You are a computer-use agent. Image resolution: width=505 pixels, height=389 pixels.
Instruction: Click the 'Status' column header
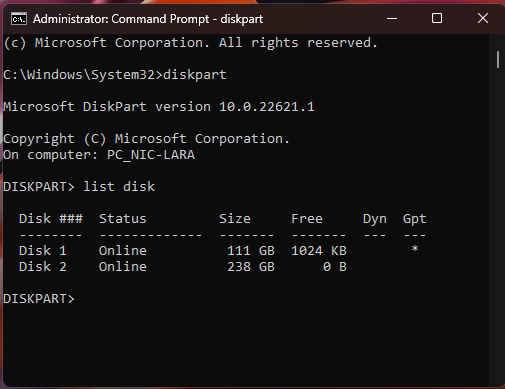(123, 219)
